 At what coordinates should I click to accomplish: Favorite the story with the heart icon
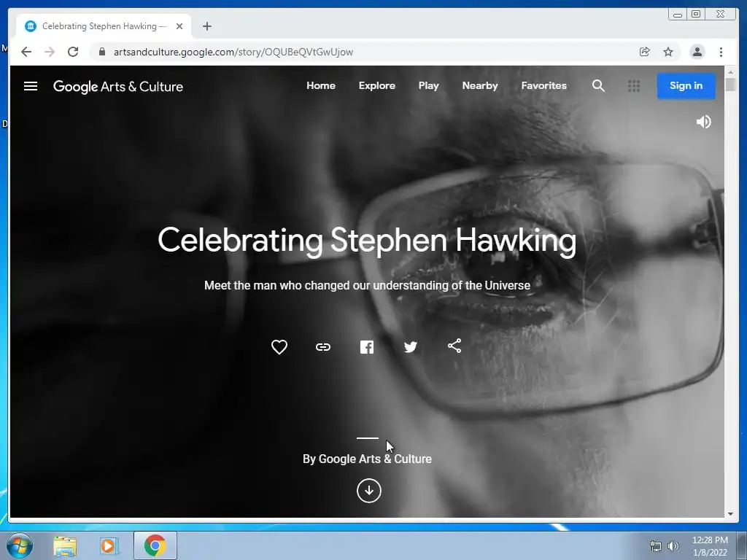[279, 346]
